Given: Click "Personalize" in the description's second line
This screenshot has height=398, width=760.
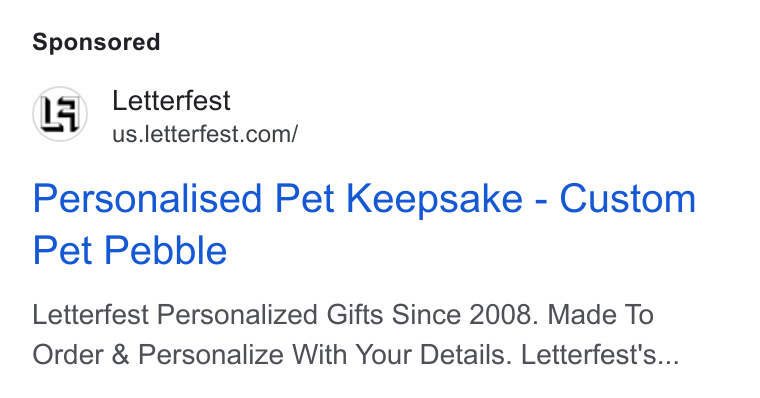Looking at the screenshot, I should [211, 355].
